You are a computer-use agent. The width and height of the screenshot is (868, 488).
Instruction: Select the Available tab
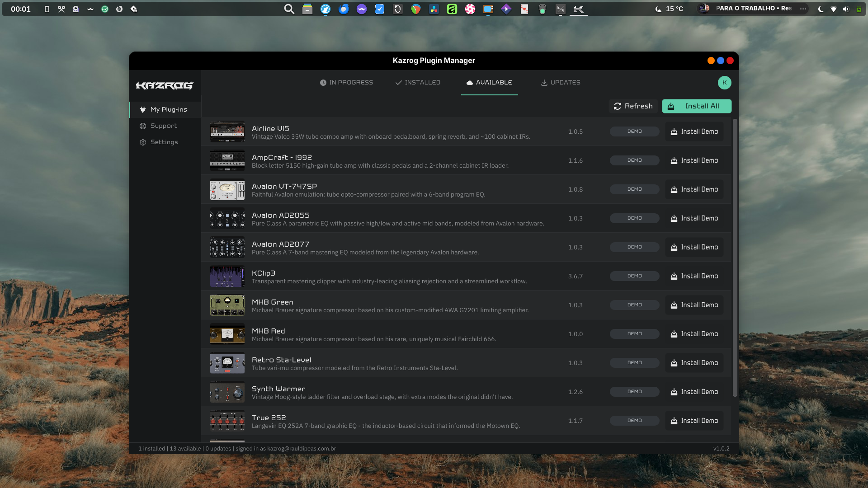click(489, 83)
